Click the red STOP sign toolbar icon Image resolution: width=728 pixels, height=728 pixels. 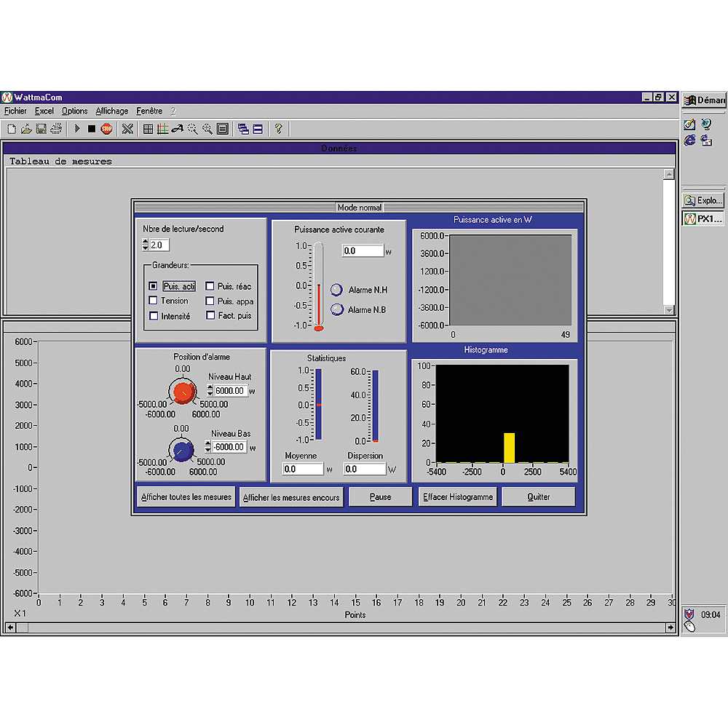pos(106,129)
